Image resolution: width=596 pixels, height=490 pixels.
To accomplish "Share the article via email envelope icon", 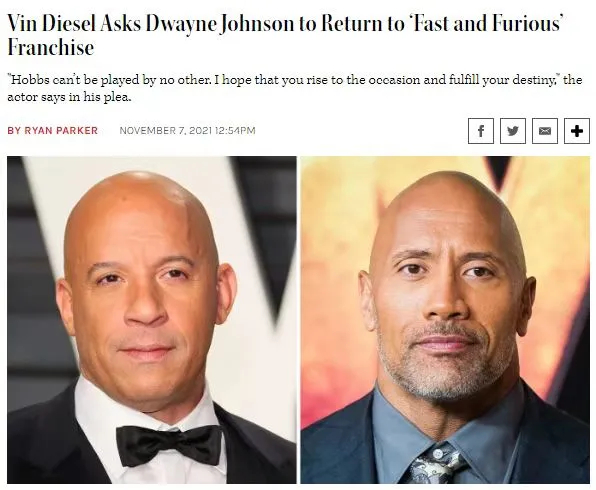I will 545,131.
